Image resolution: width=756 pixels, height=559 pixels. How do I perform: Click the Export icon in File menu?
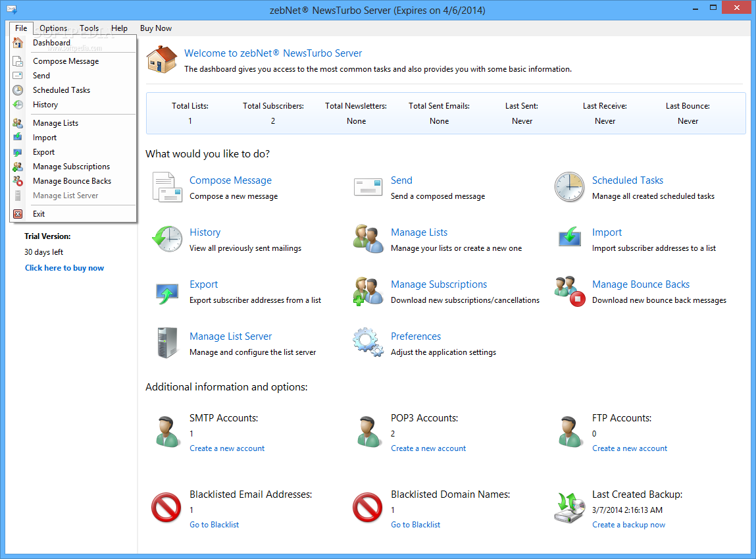pyautogui.click(x=18, y=152)
